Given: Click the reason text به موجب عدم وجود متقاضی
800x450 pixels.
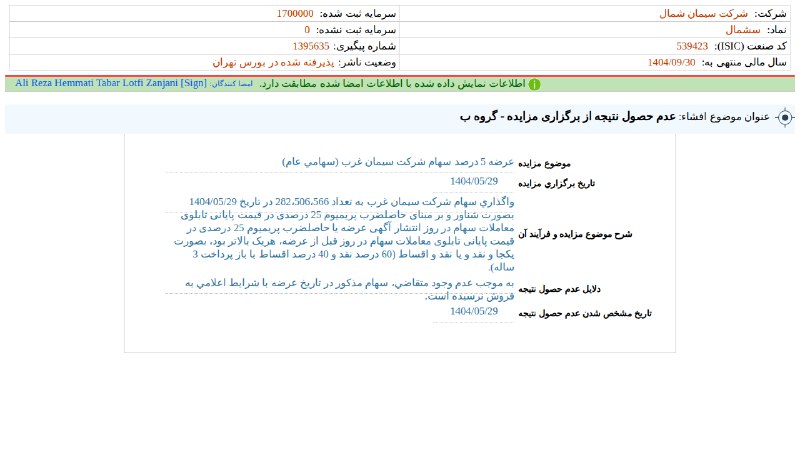Looking at the screenshot, I should pos(349,290).
